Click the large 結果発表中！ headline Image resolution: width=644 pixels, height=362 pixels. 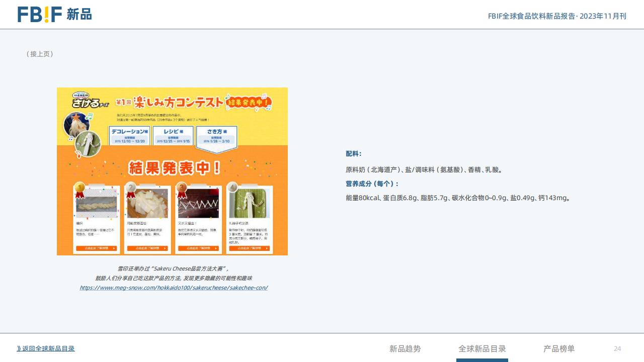(174, 167)
